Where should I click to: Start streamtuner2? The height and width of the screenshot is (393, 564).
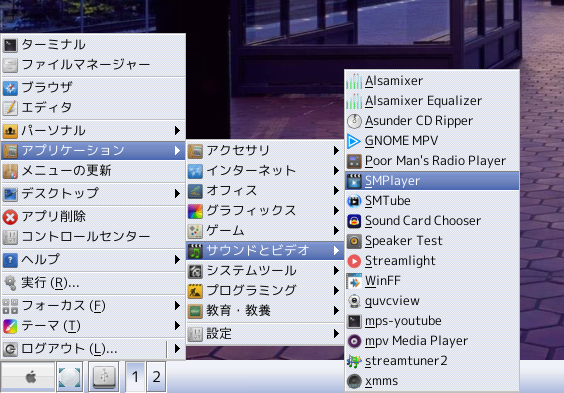[432, 361]
